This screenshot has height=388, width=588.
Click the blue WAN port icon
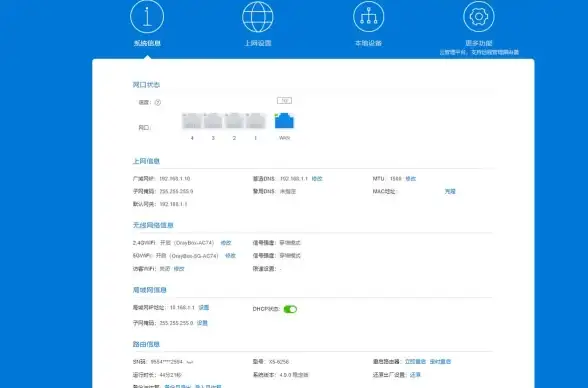[x=284, y=121]
